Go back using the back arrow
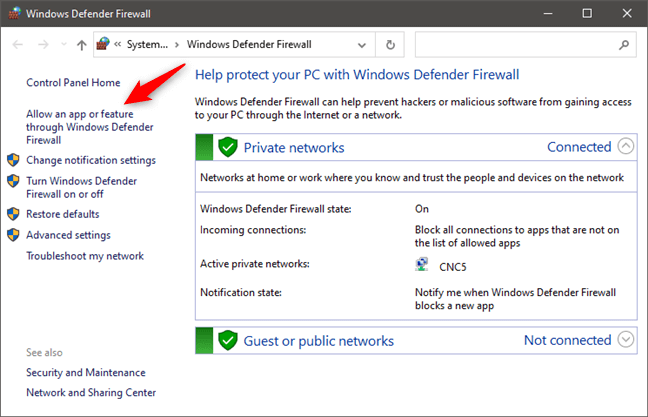This screenshot has width=648, height=417. tap(17, 44)
